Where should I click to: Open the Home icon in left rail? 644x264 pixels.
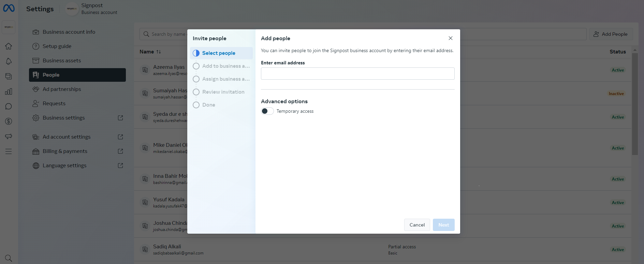coord(9,46)
